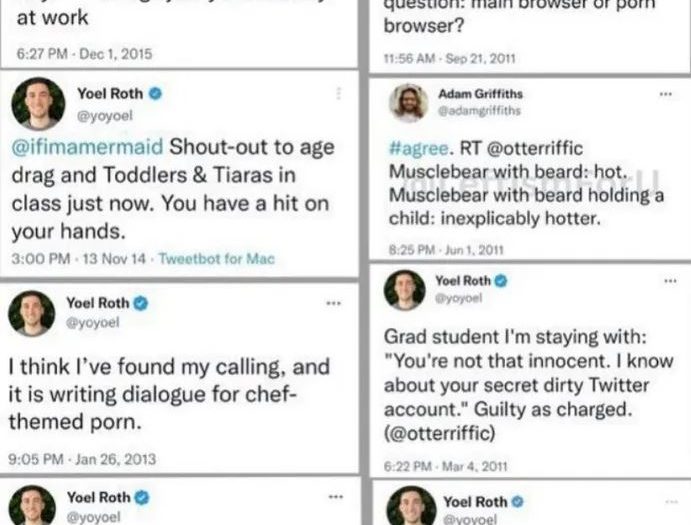Click Yoel Roth's avatar on the Toddlers & Tiaras tweet
Image resolution: width=691 pixels, height=525 pixels.
tap(38, 102)
